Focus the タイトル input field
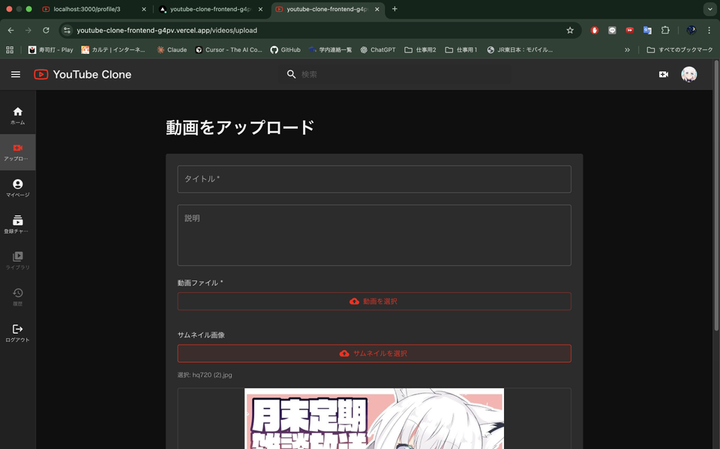 tap(374, 179)
